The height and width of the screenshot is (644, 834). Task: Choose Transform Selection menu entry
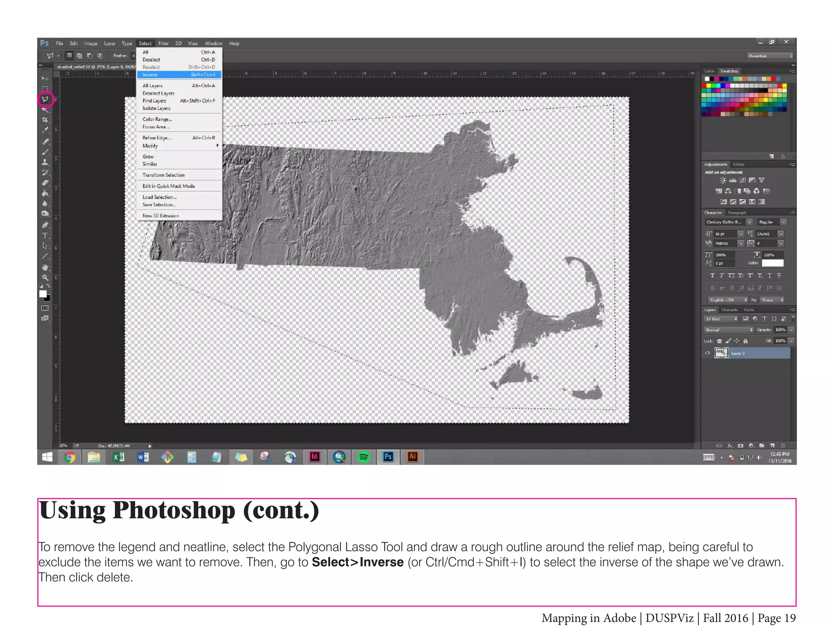[179, 175]
